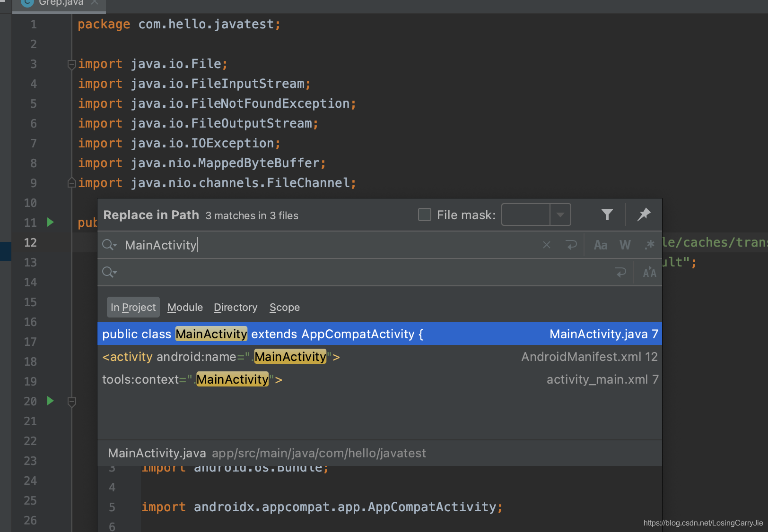
Task: Click import java.io.FileOutputStream line
Action: point(198,123)
